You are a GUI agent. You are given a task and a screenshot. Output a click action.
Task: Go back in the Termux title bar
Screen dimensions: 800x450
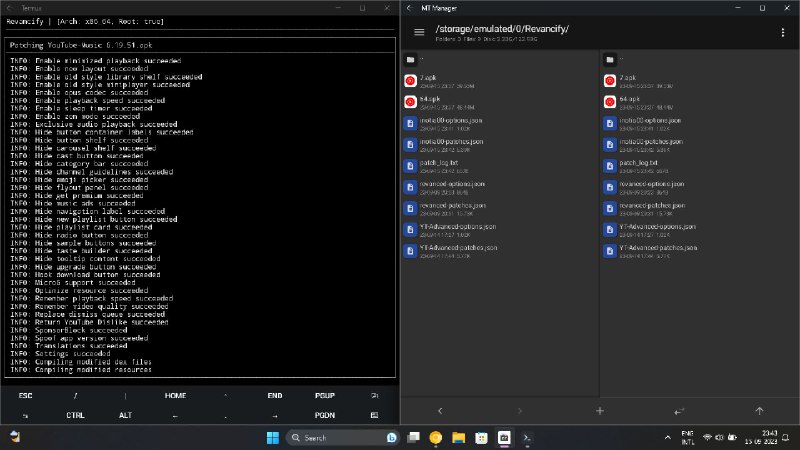[x=10, y=8]
